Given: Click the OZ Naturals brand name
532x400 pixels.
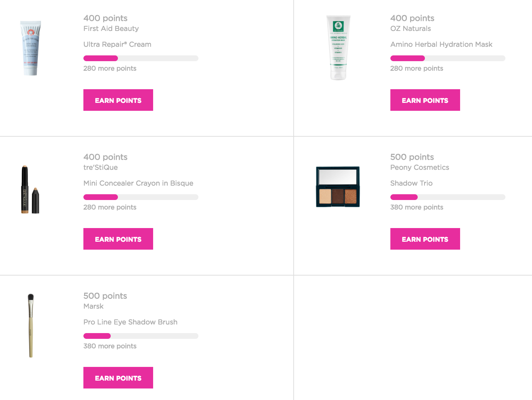Looking at the screenshot, I should point(411,28).
